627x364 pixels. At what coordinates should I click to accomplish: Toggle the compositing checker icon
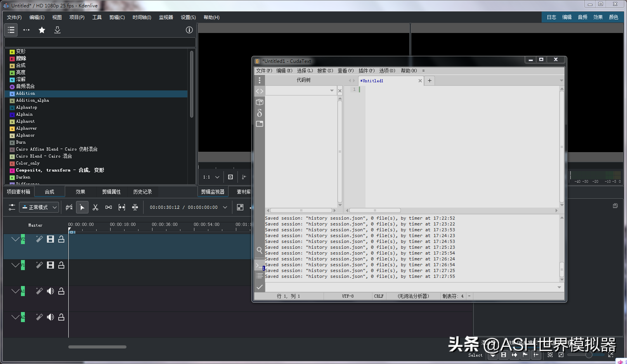click(240, 207)
